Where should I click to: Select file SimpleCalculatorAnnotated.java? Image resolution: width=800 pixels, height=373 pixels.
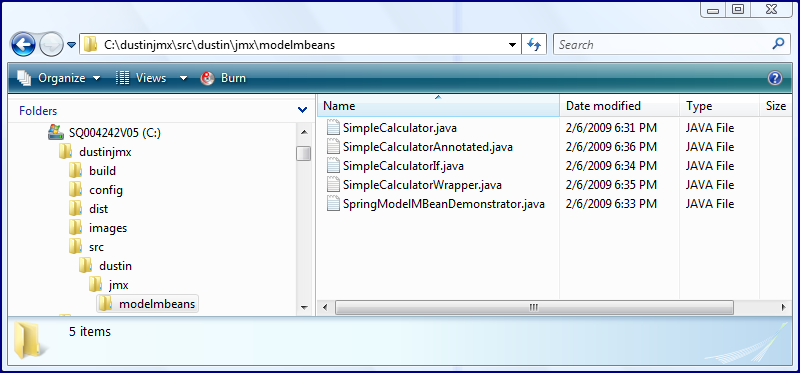click(428, 147)
